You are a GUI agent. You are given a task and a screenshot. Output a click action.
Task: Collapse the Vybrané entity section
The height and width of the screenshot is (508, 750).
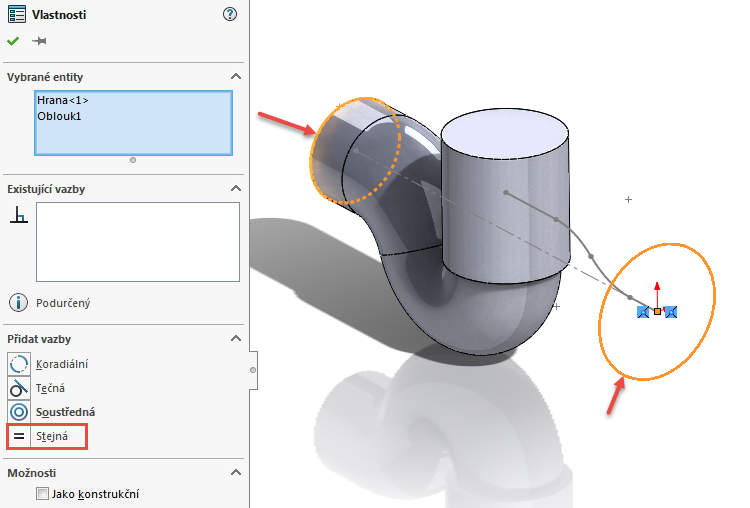point(235,77)
